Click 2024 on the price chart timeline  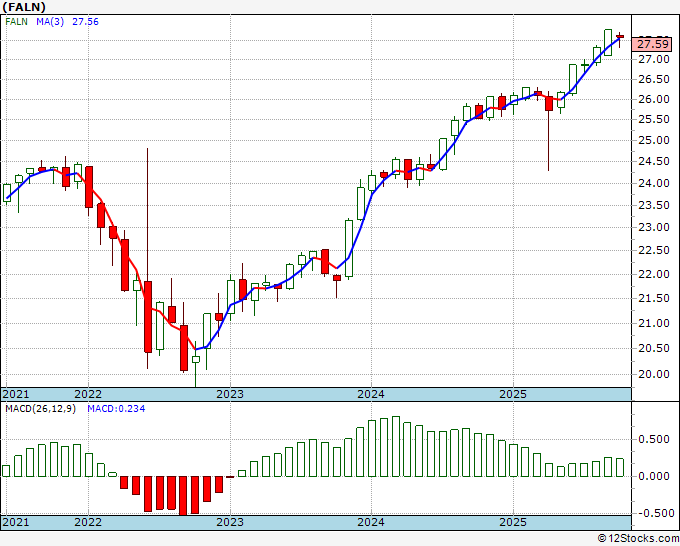(371, 394)
